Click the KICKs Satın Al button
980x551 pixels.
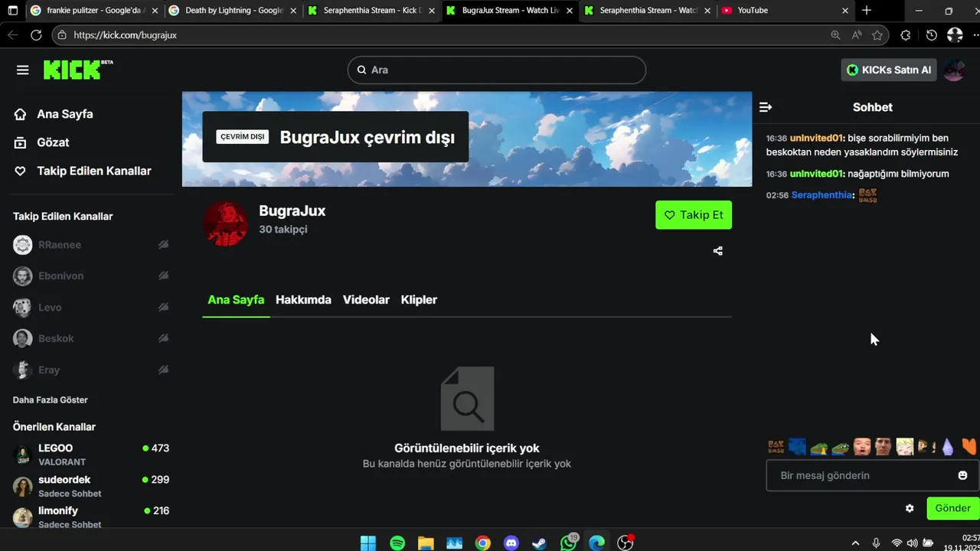889,70
